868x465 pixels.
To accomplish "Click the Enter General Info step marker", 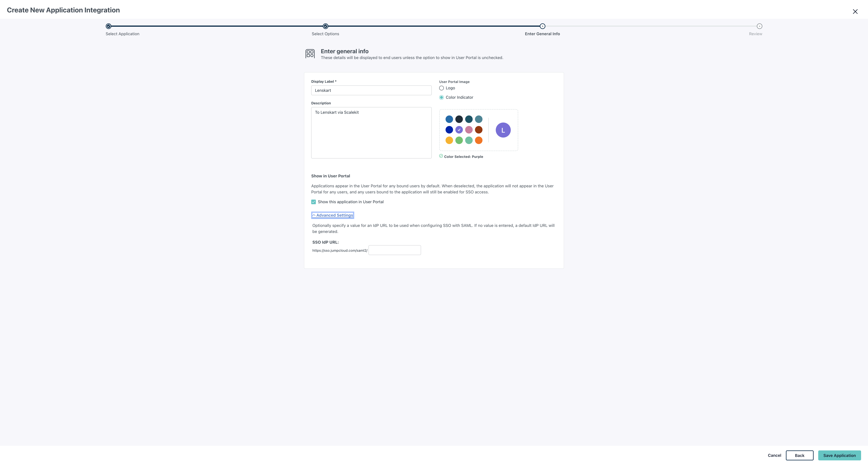I will pyautogui.click(x=542, y=26).
